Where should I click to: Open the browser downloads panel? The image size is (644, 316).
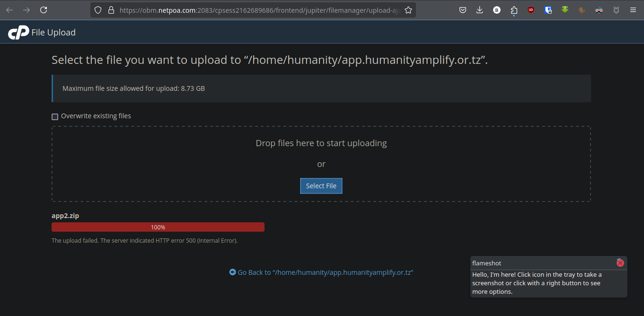click(x=480, y=10)
